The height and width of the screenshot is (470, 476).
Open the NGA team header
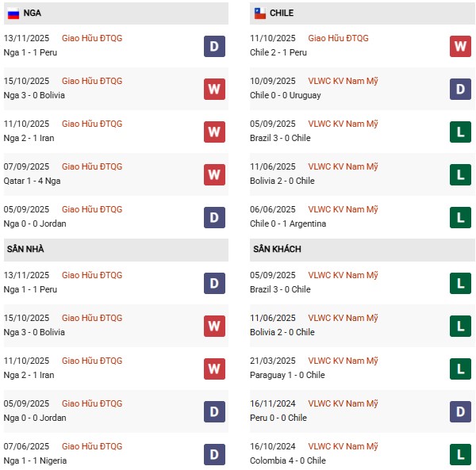[33, 13]
